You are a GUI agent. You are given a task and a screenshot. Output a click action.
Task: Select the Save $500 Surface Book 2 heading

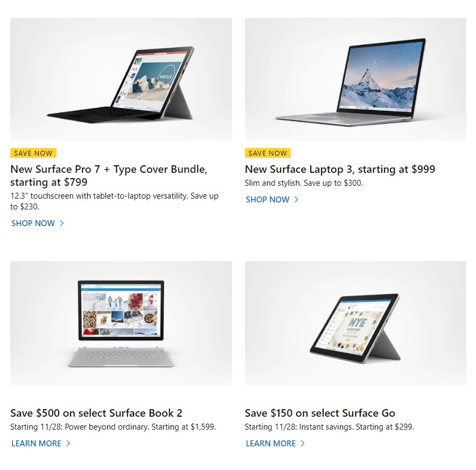coord(96,413)
